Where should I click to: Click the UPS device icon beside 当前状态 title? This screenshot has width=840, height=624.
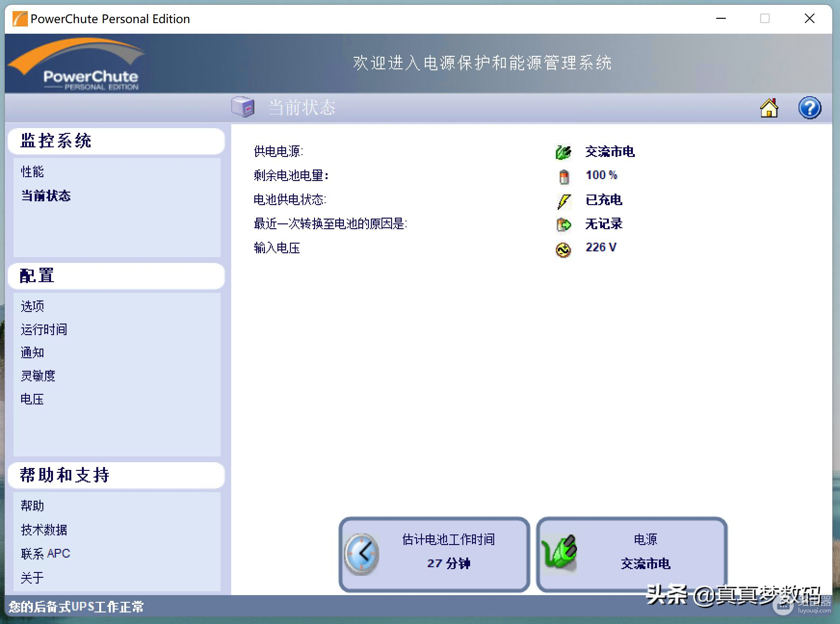[x=243, y=107]
